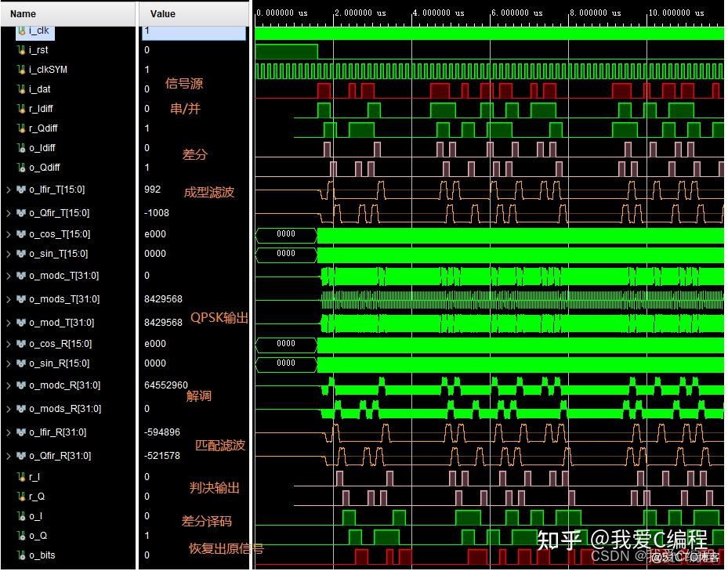Viewport: 728px width, 571px height.
Task: Click the 4.000000 us ruler mark
Action: (439, 13)
